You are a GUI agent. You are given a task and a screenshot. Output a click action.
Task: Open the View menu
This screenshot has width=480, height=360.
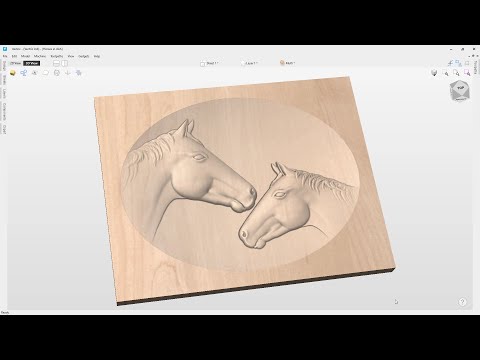(x=71, y=56)
